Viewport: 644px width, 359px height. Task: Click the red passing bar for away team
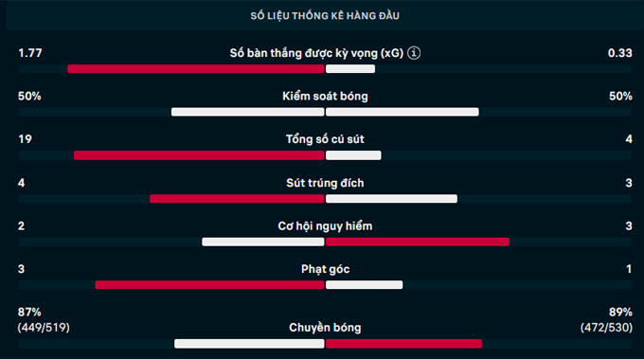[403, 344]
